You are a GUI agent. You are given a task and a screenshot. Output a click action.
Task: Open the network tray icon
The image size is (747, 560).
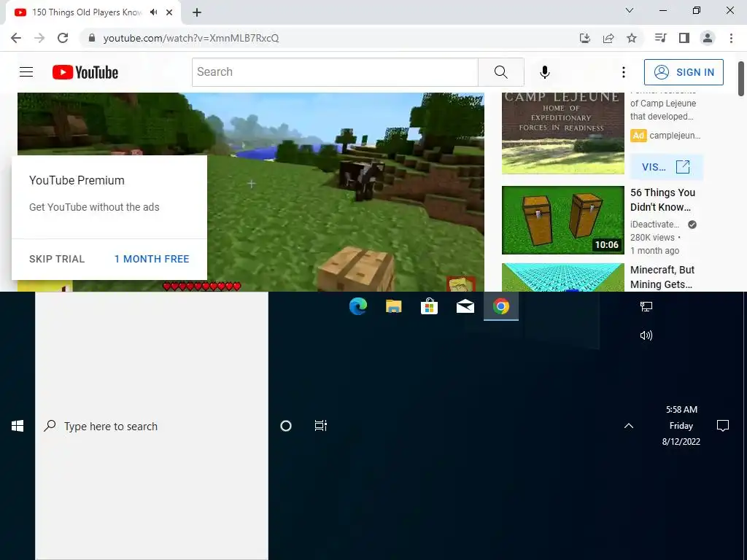tap(646, 307)
